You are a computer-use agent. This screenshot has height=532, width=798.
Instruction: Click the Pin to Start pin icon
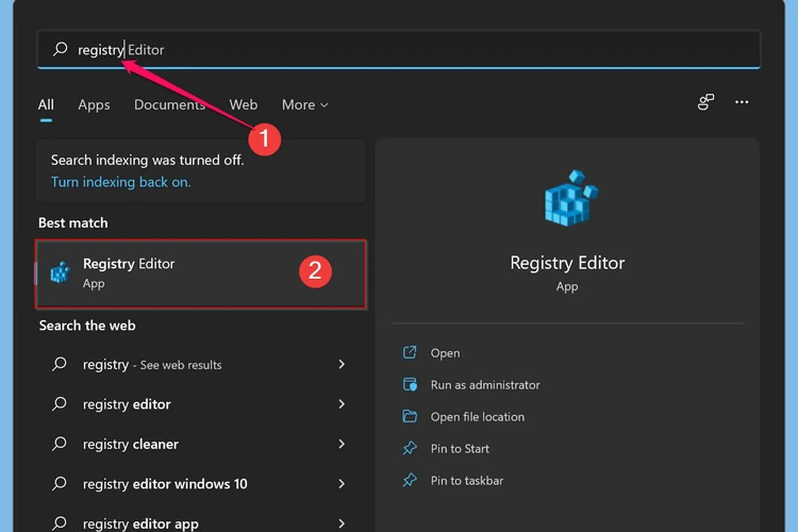point(410,448)
